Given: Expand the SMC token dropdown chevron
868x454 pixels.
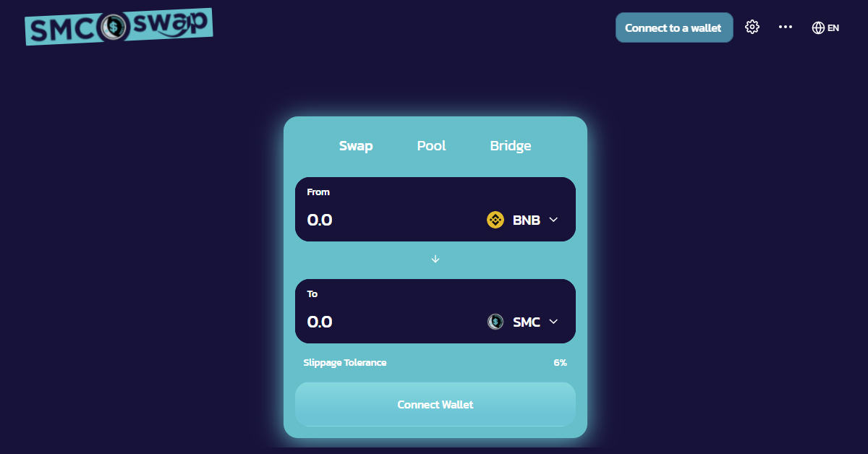Looking at the screenshot, I should (x=554, y=322).
